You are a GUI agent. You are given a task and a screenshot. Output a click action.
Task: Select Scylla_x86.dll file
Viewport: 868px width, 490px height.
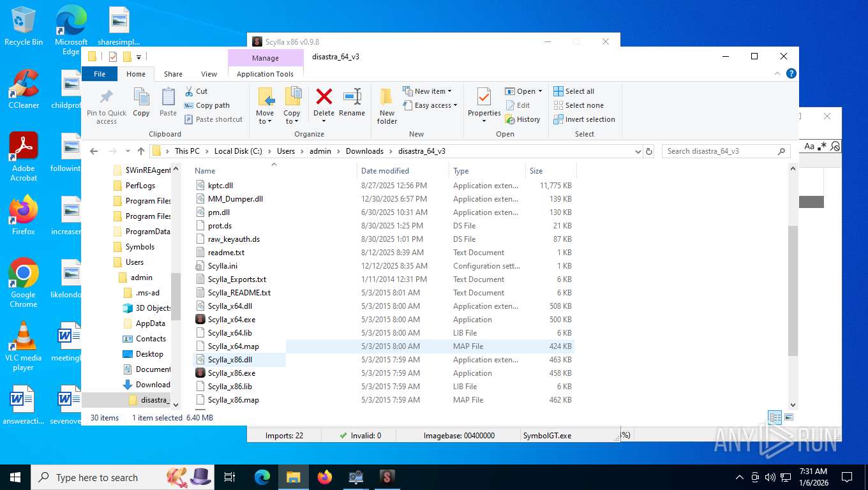tap(230, 360)
